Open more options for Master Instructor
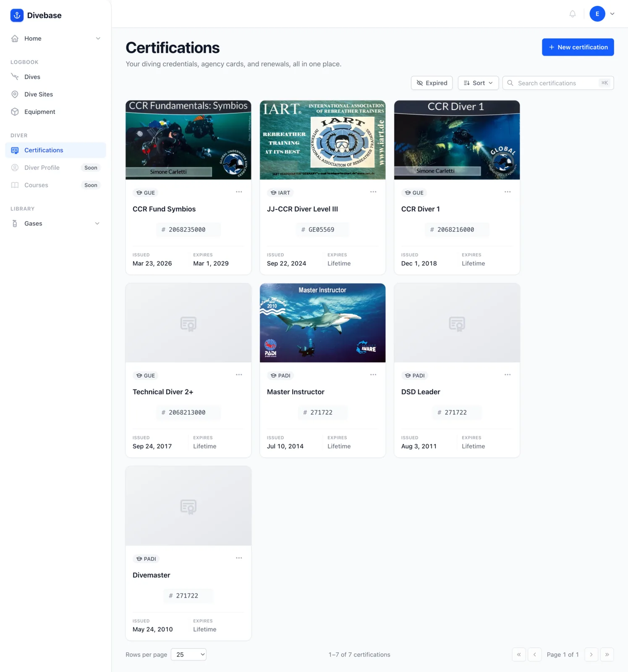 pos(373,375)
